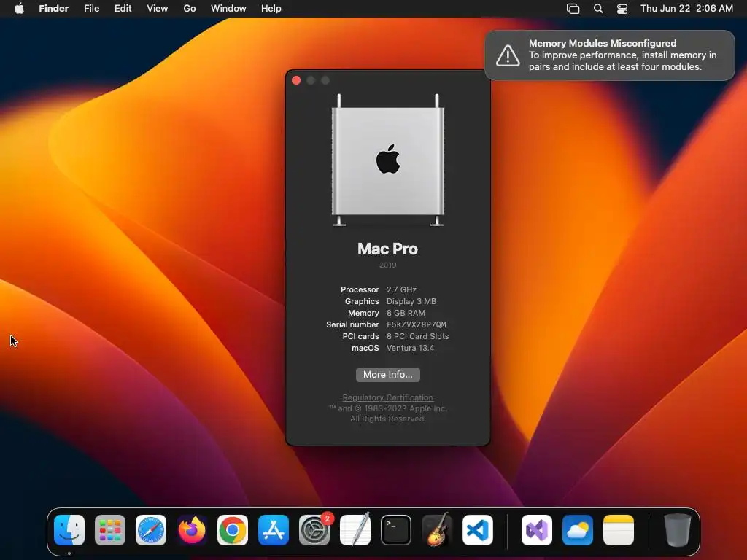Viewport: 747px width, 560px height.
Task: Launch TextEdit from the Dock
Action: [x=355, y=529]
